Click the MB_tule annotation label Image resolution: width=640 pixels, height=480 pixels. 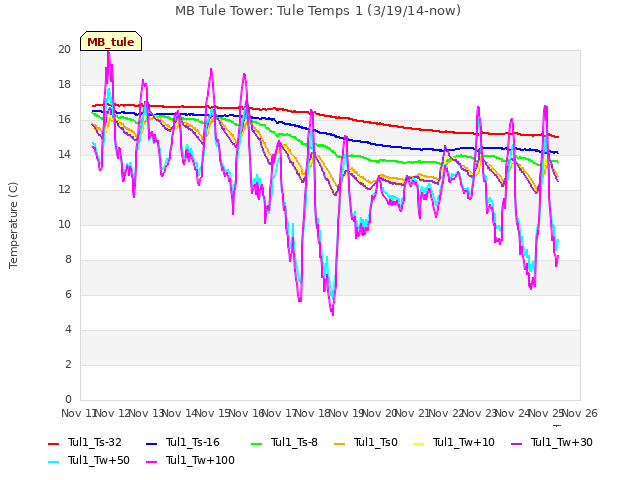tap(111, 41)
